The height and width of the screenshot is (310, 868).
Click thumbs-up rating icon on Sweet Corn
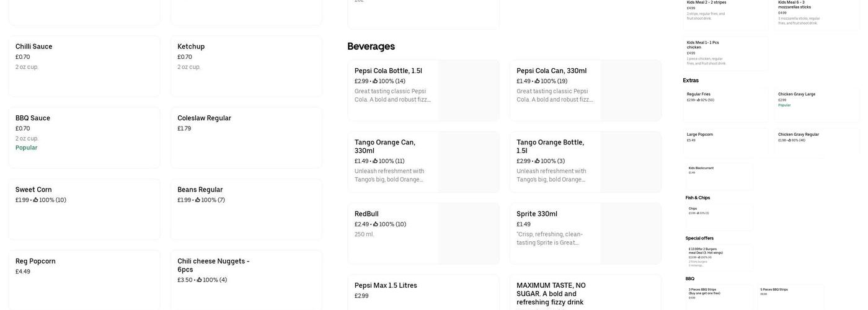pyautogui.click(x=35, y=200)
